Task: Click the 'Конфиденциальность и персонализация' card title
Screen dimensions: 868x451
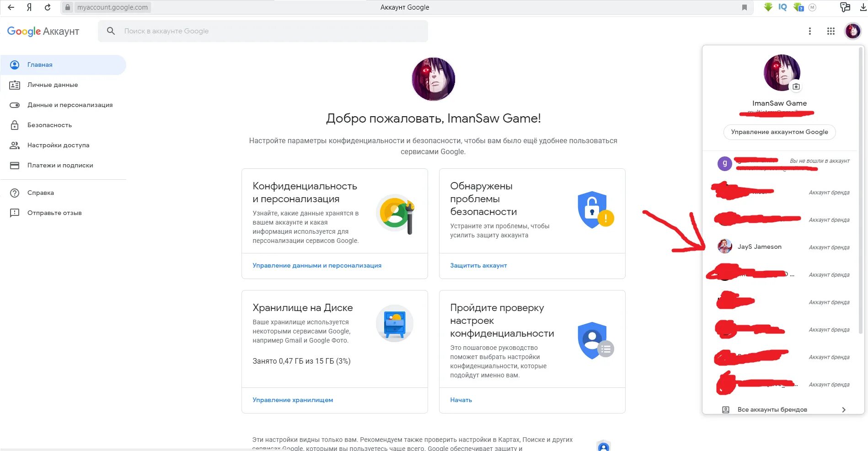Action: 305,193
